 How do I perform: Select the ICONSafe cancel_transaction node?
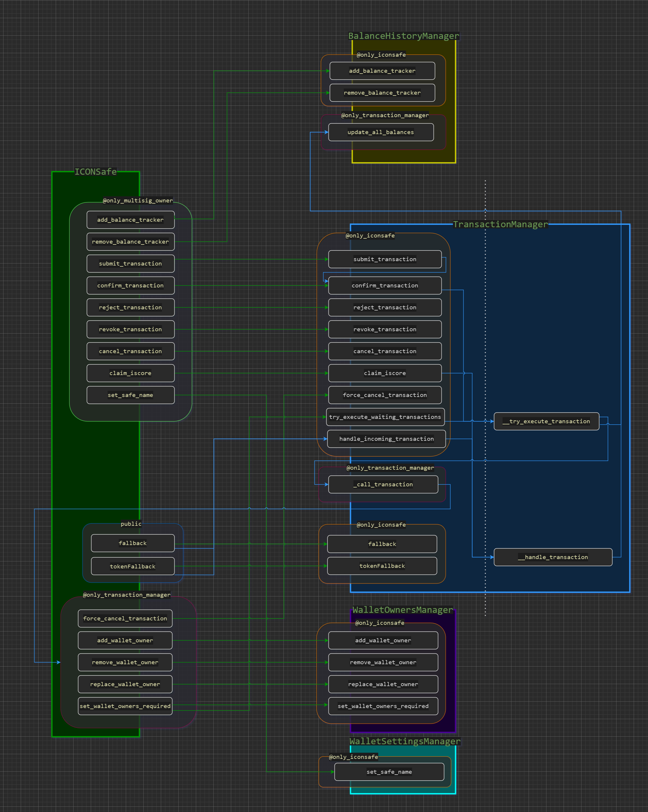point(130,351)
